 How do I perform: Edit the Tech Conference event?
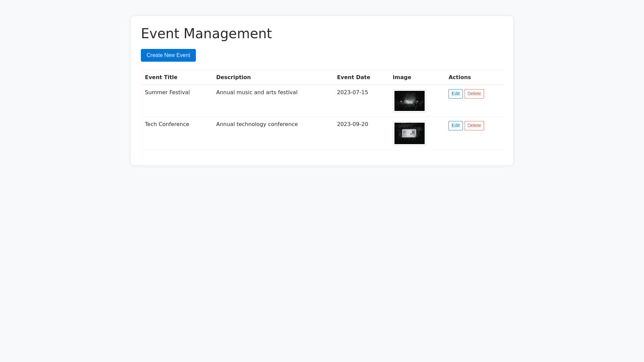pyautogui.click(x=455, y=126)
